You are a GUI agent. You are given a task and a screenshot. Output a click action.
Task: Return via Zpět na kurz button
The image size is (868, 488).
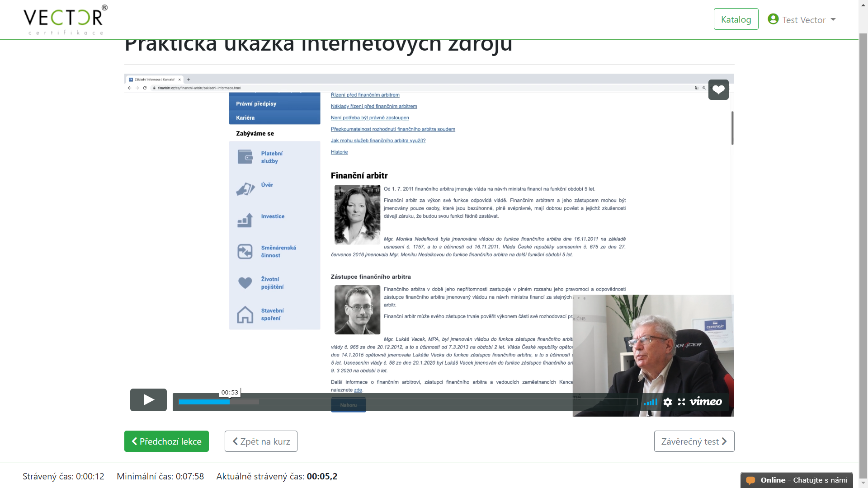pyautogui.click(x=261, y=441)
